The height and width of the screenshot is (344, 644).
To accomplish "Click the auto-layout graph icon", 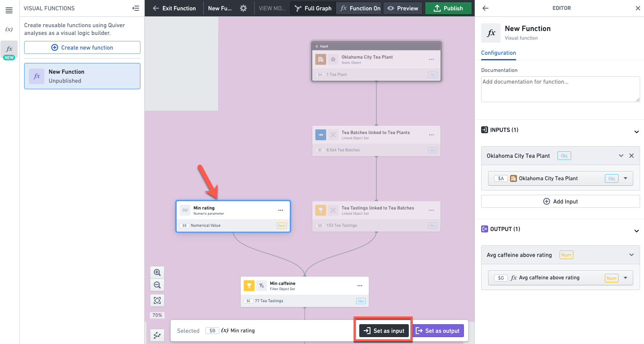I will click(157, 335).
